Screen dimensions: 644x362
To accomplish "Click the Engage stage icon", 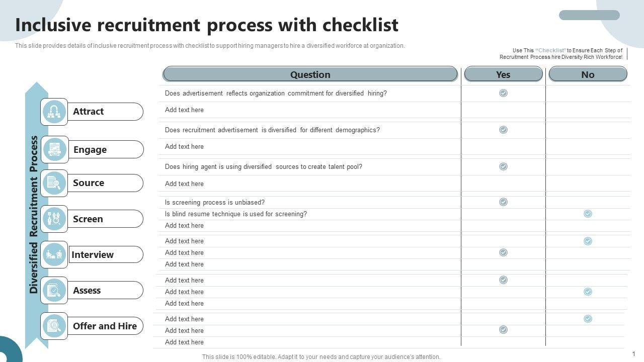I will (x=55, y=149).
